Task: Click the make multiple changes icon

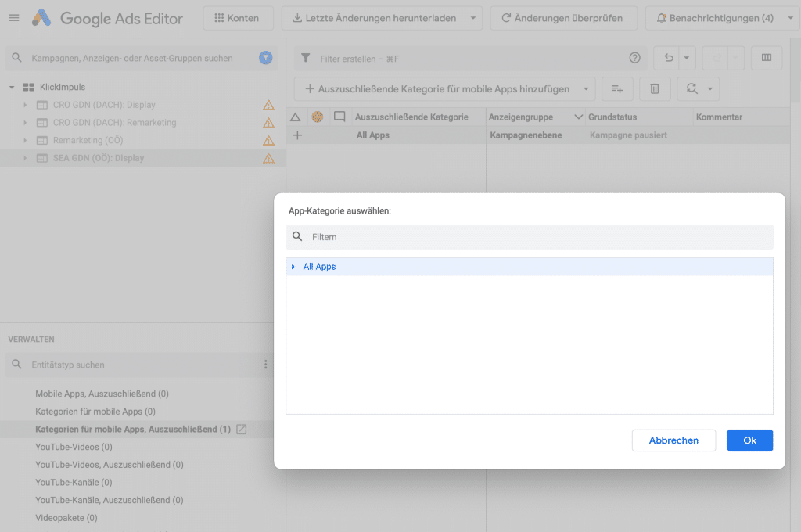Action: point(617,88)
